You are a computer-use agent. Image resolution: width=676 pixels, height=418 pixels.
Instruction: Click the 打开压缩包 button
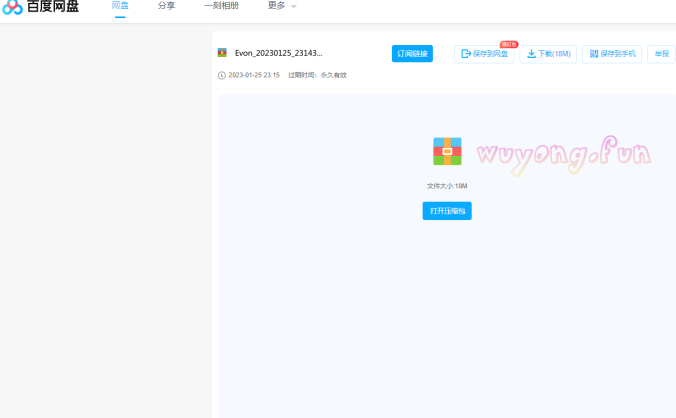coord(447,211)
